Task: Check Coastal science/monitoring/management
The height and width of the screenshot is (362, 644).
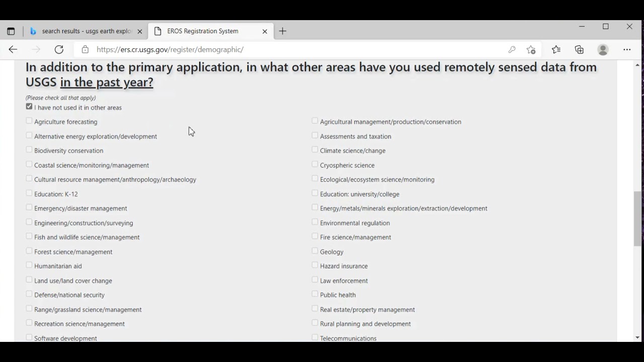Action: [29, 164]
